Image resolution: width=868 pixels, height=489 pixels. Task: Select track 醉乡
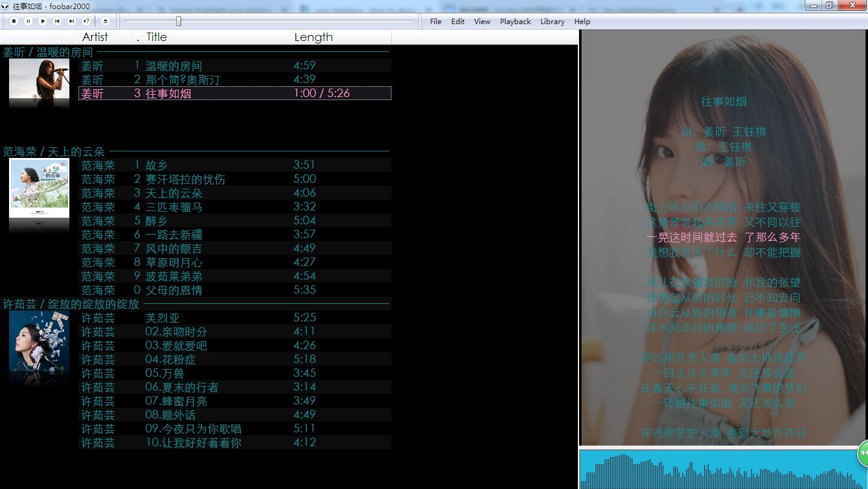[x=235, y=220]
